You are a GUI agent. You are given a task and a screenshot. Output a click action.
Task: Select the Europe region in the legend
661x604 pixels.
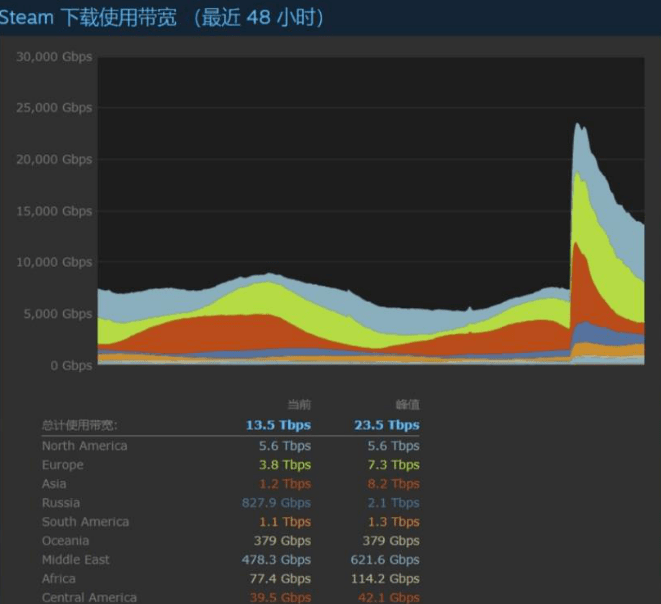[63, 465]
